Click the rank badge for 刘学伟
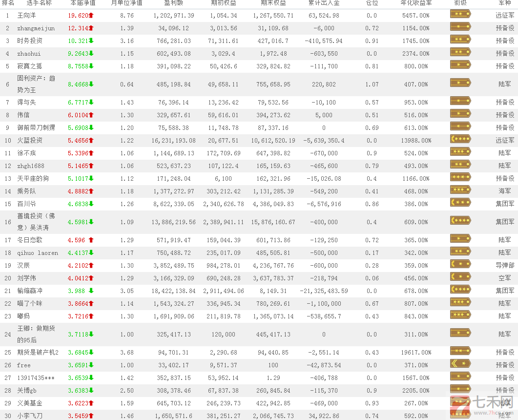This screenshot has width=518, height=420. 460,276
